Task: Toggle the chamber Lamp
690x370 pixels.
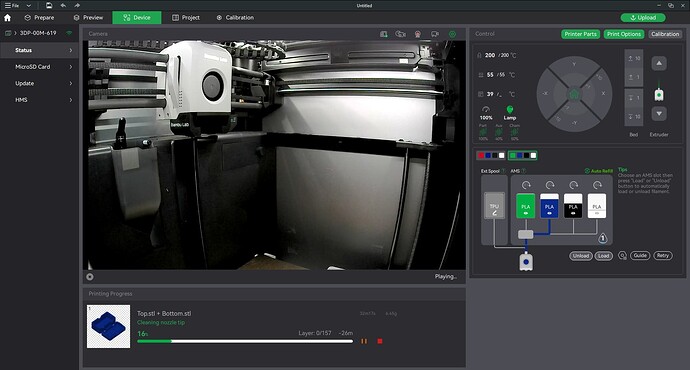Action: (x=510, y=113)
